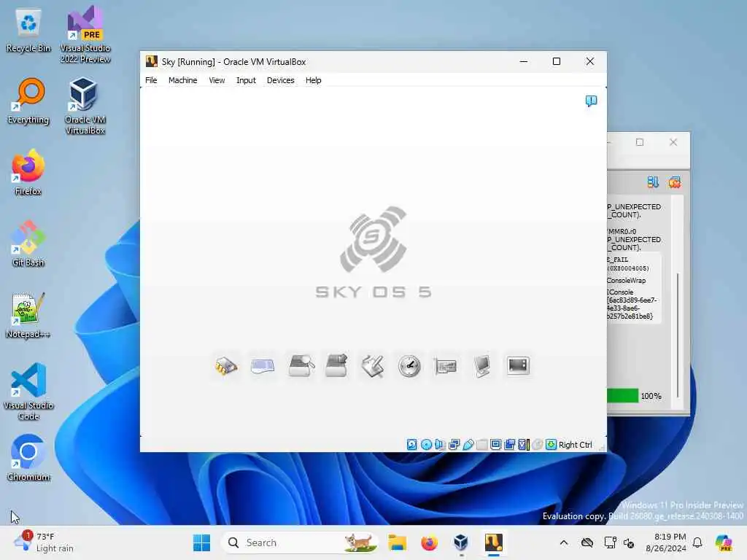The width and height of the screenshot is (747, 560).
Task: Select the Firefox desktop shortcut
Action: 28,172
